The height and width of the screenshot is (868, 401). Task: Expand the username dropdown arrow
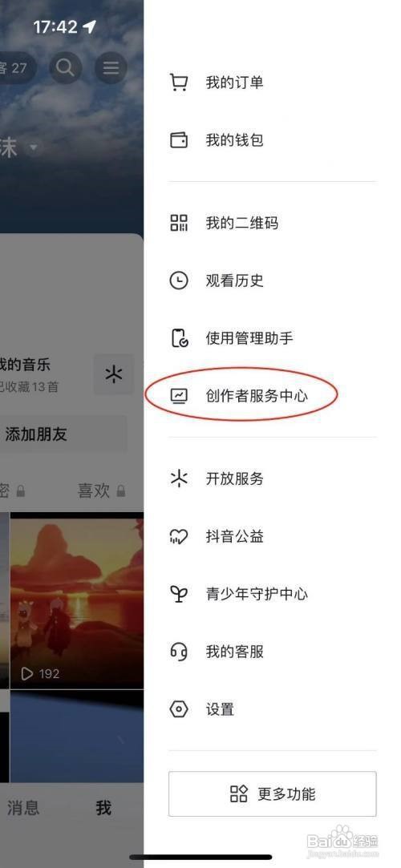34,147
